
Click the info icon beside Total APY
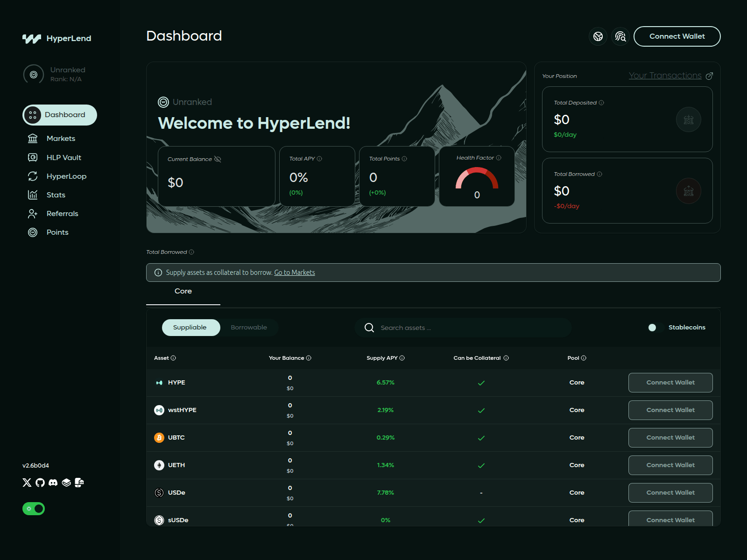pyautogui.click(x=319, y=159)
